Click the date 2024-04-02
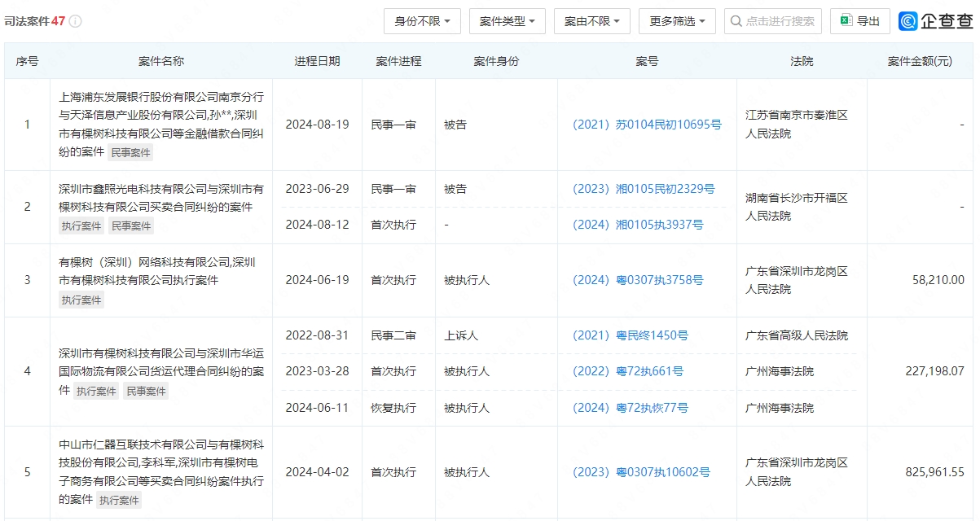980x521 pixels. click(317, 472)
